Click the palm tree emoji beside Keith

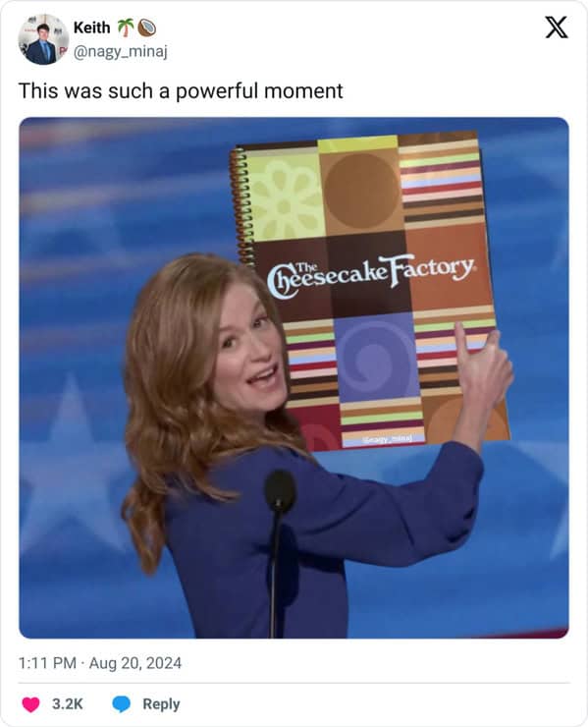(125, 28)
